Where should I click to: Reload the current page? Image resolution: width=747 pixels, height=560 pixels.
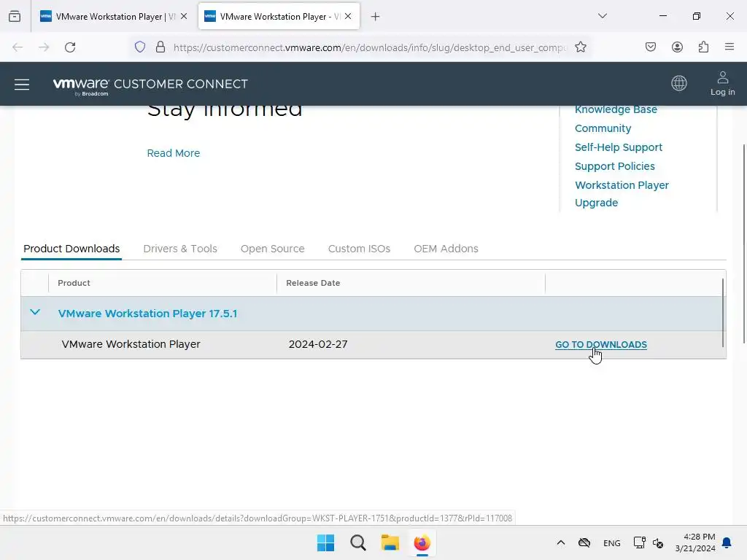pyautogui.click(x=70, y=47)
